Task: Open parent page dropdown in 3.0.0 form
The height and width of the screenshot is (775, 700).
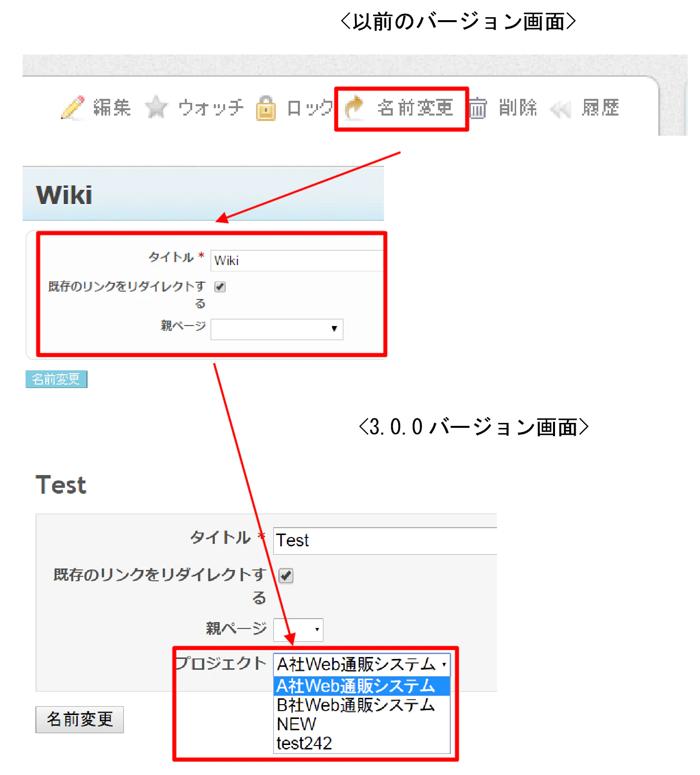Action: 298,630
